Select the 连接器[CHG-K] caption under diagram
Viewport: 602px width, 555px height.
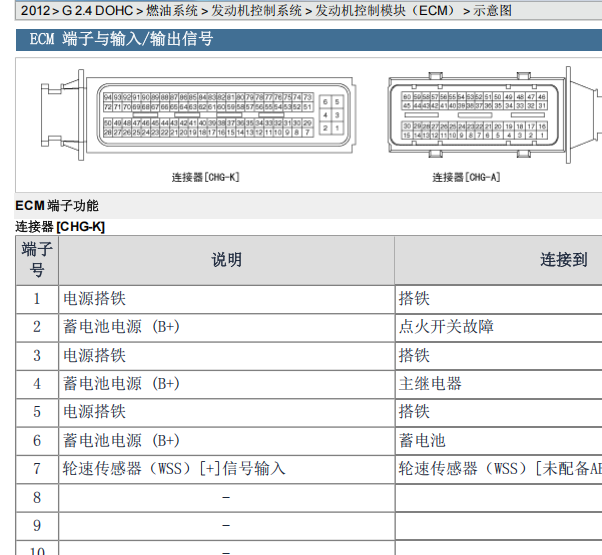(205, 177)
